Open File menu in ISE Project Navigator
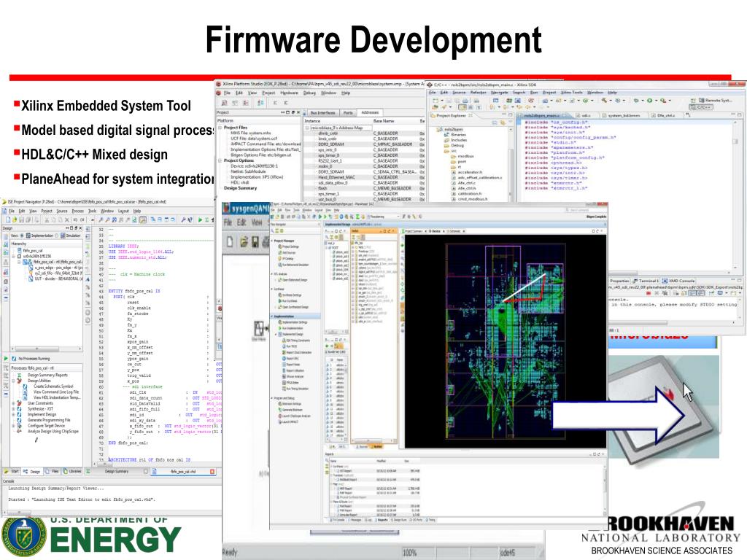The height and width of the screenshot is (560, 747). [x=12, y=211]
